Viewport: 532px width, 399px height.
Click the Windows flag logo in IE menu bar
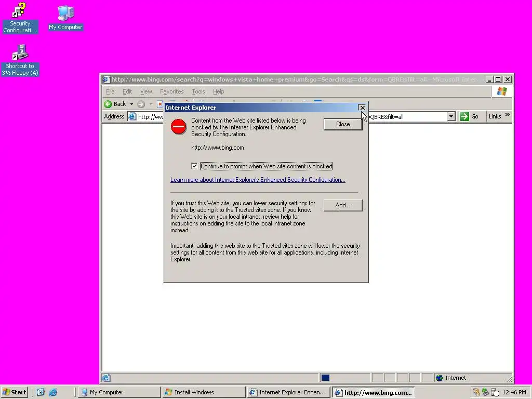(x=501, y=91)
